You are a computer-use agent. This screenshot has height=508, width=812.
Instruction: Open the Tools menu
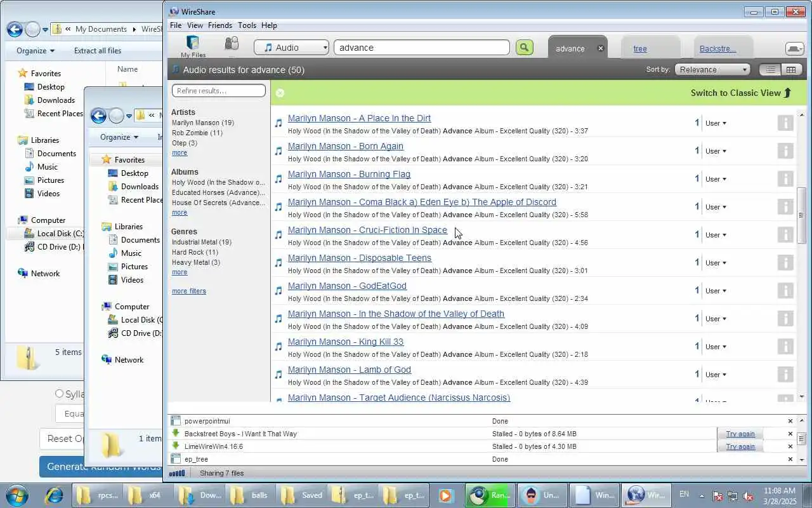(247, 25)
